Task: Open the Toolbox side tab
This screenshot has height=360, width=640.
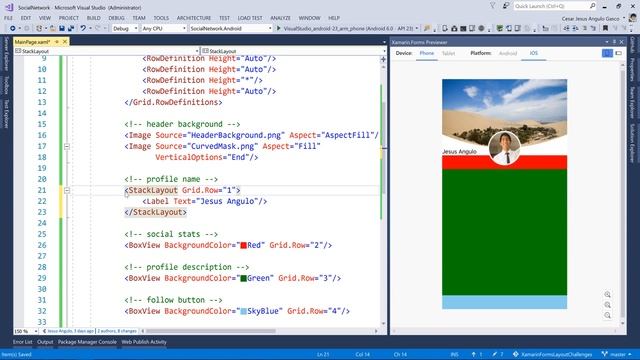Action: (x=6, y=84)
